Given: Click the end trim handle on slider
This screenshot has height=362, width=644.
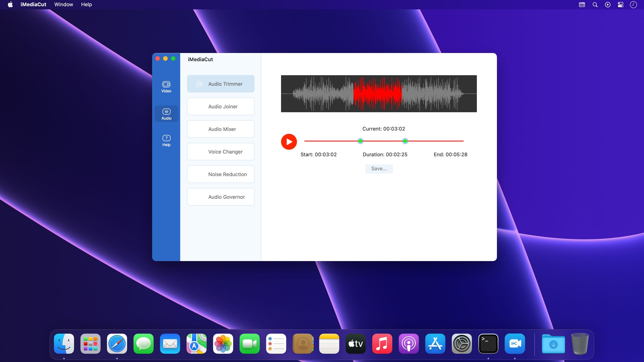Looking at the screenshot, I should tap(405, 141).
